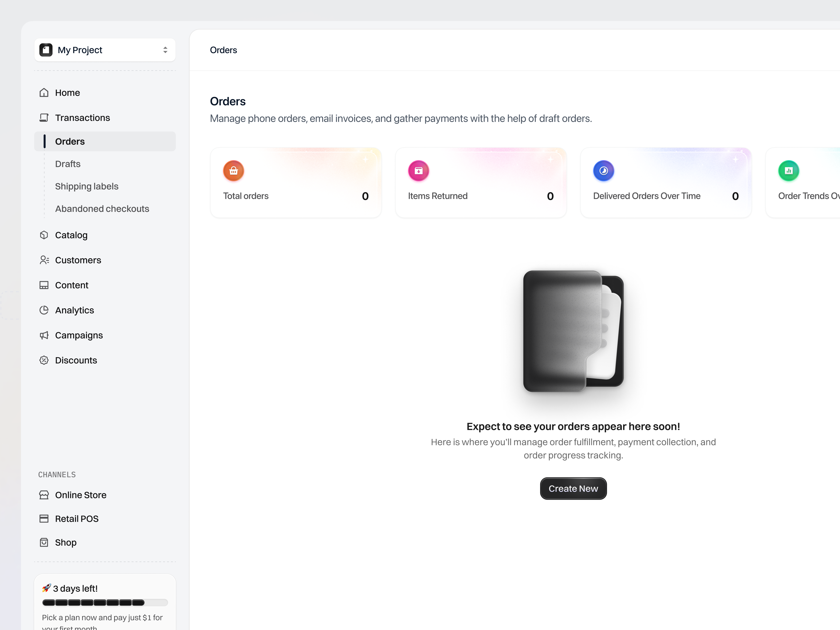Click the pink Items Returned card icon
Screen dimensions: 840x630
(x=418, y=171)
